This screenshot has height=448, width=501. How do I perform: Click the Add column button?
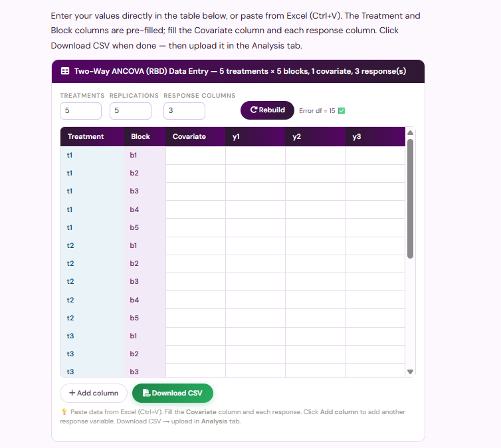pyautogui.click(x=94, y=393)
